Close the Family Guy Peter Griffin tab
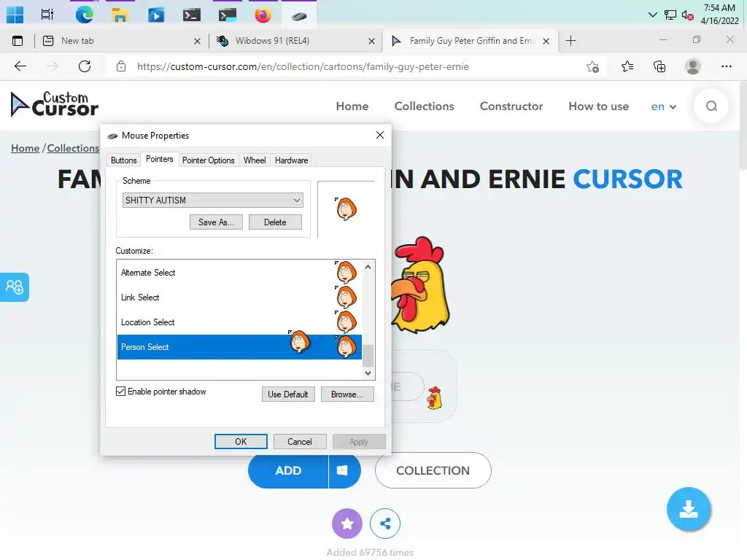Screen dimensions: 747x560 pyautogui.click(x=546, y=42)
